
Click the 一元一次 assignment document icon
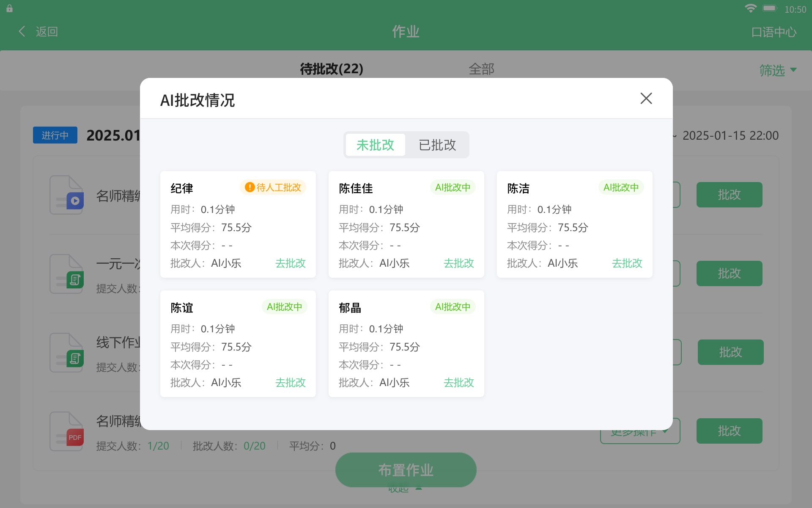tap(67, 274)
